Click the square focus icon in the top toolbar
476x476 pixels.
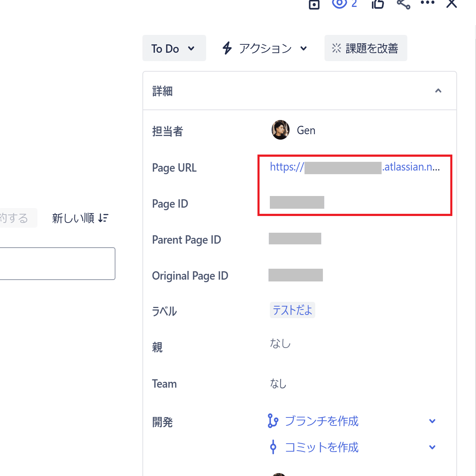click(314, 5)
